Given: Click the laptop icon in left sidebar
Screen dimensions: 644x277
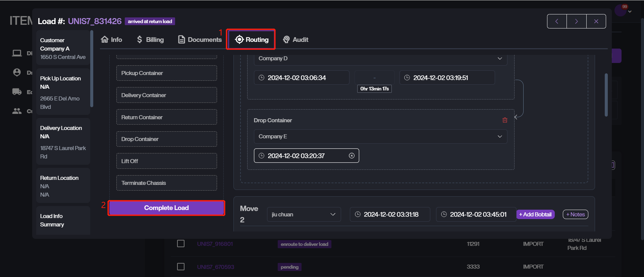Looking at the screenshot, I should (17, 53).
